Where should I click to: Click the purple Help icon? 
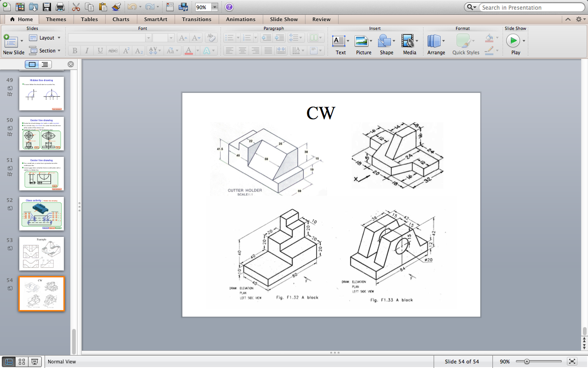point(229,7)
